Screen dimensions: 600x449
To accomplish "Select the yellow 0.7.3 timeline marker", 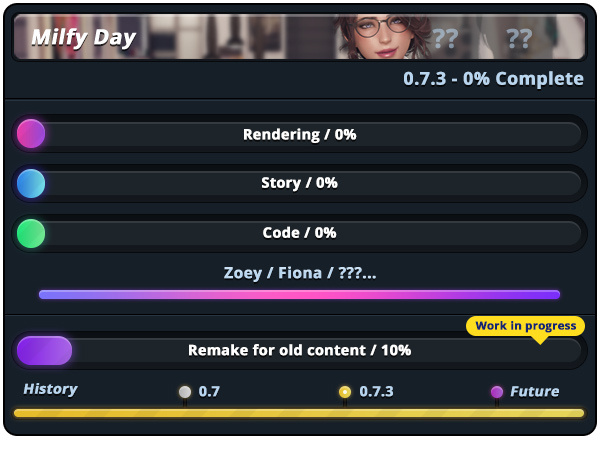I will coord(345,392).
